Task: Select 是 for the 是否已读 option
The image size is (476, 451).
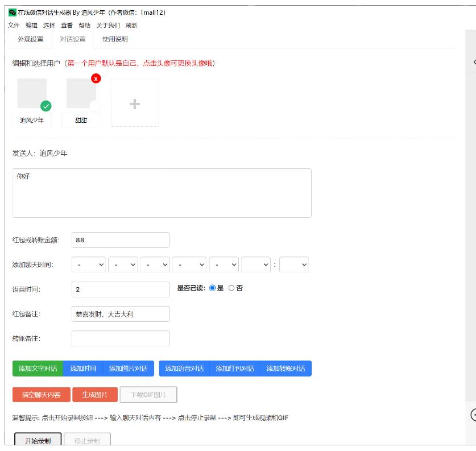Action: pos(213,288)
